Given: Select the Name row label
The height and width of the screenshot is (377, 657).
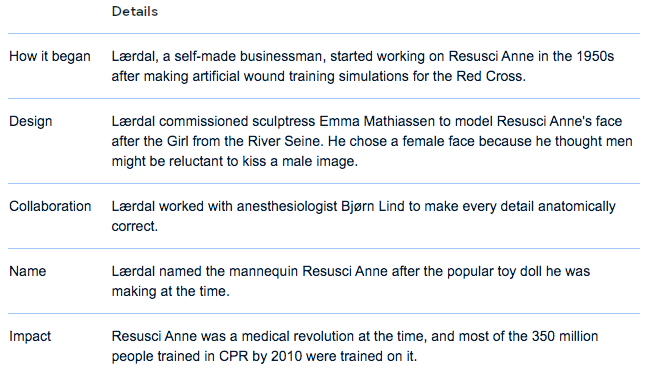Looking at the screenshot, I should 28,271.
